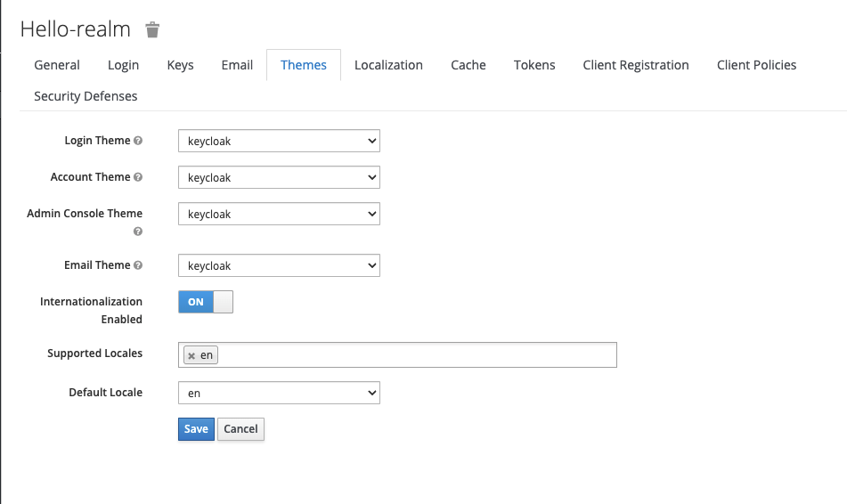Open the Client Policies tab
847x504 pixels.
coord(756,65)
